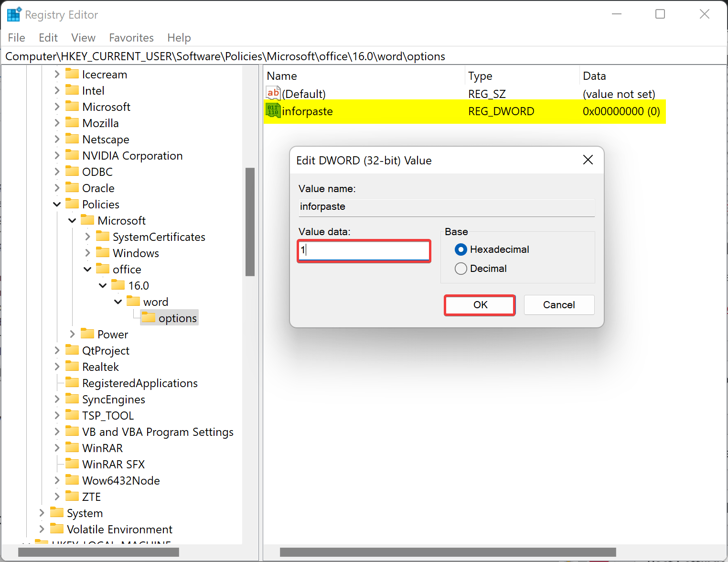Collapse the Policies key
Image resolution: width=728 pixels, height=562 pixels.
(x=57, y=204)
